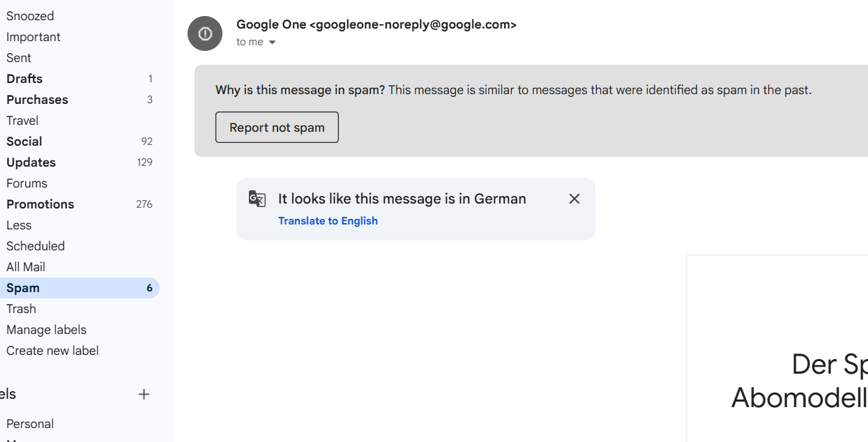Viewport: 868px width, 442px height.
Task: Switch to the Social category
Action: tap(24, 141)
